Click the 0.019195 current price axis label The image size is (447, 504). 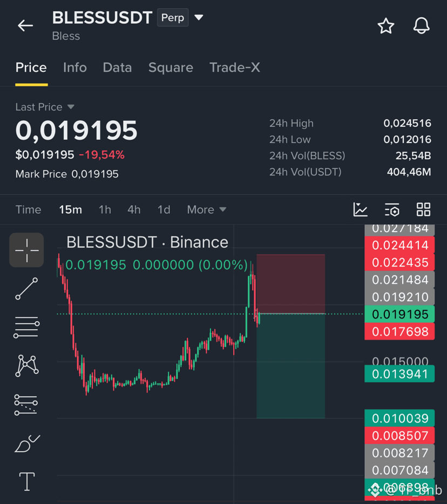[399, 314]
